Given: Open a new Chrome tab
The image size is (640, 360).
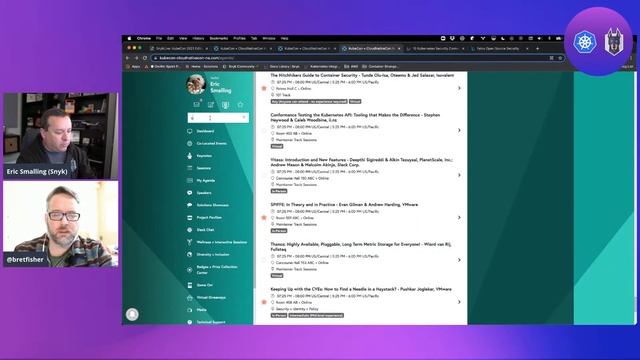Looking at the screenshot, I should [x=538, y=48].
